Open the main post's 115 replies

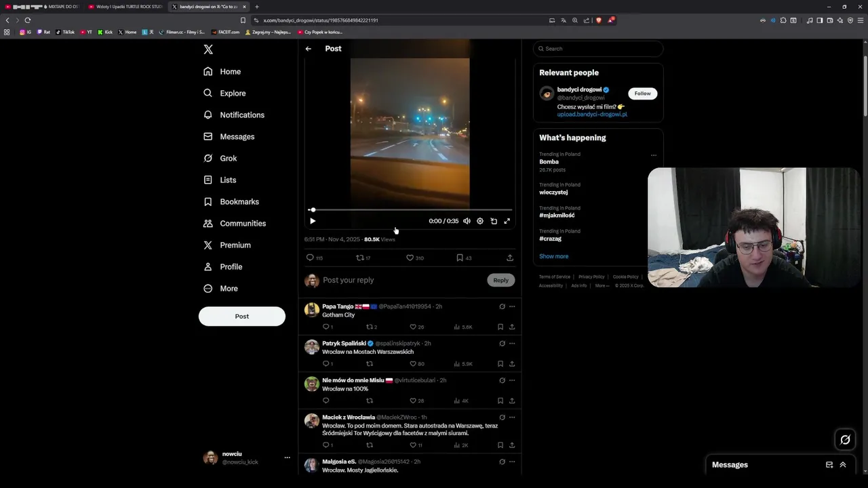click(315, 258)
